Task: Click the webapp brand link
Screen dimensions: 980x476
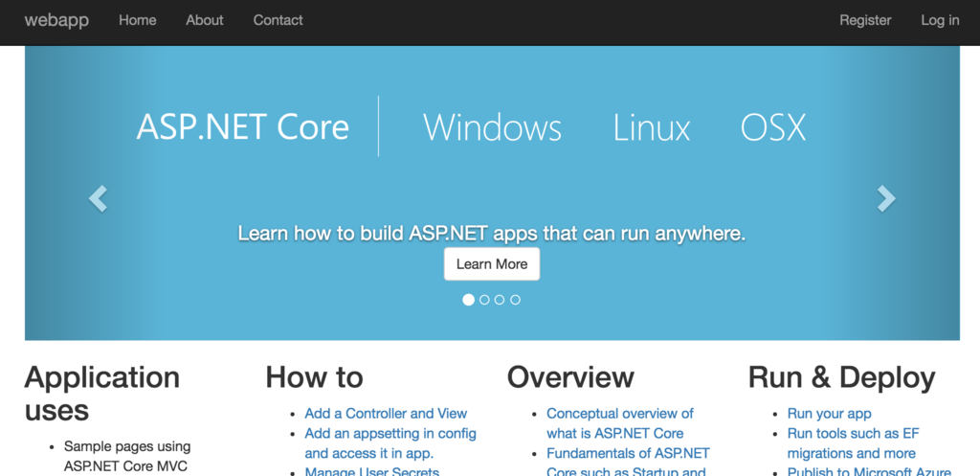Action: coord(56,20)
